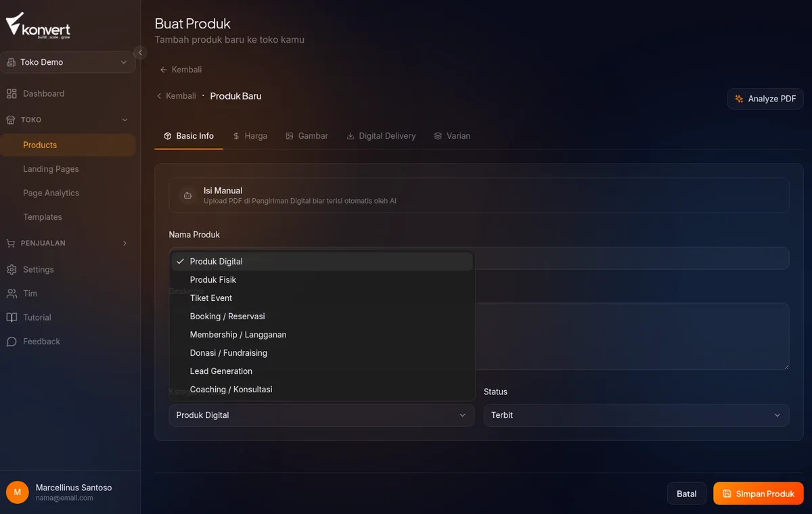Click the Simpan Produk button
Viewport: 812px width, 514px height.
pos(759,494)
